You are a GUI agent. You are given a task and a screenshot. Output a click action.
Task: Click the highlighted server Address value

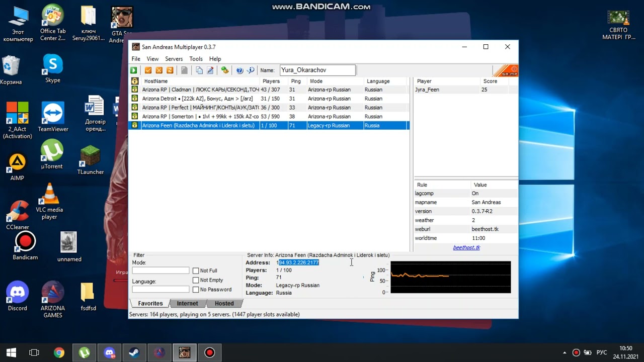[298, 262]
